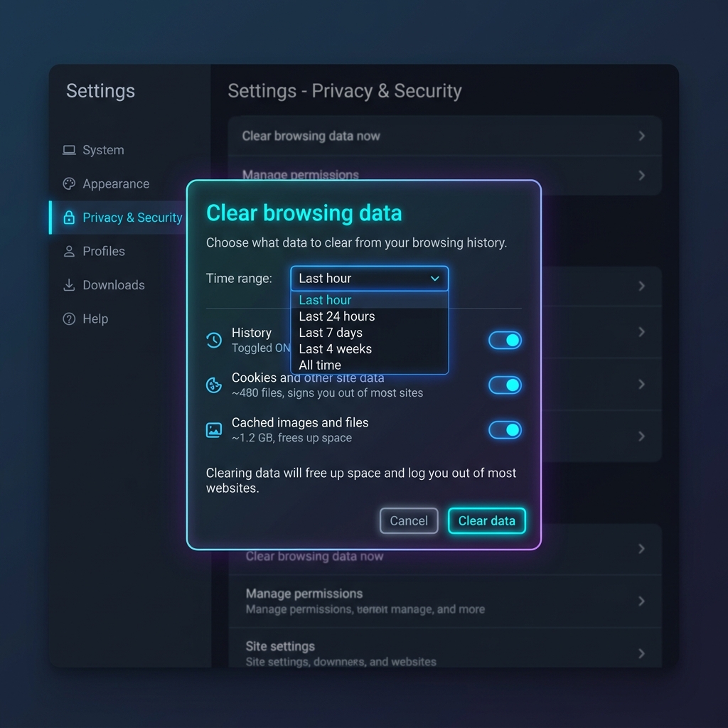Click the Downloads arrow icon
The width and height of the screenshot is (728, 728).
point(69,284)
